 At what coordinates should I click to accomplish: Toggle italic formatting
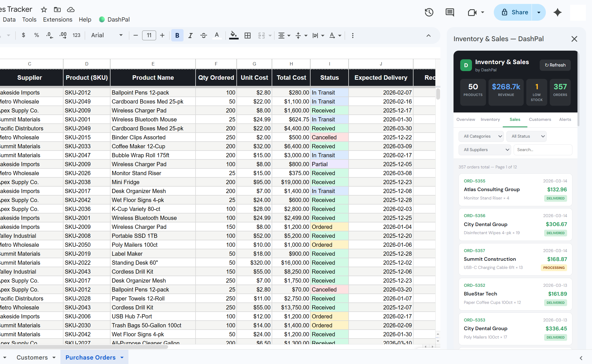(x=190, y=36)
